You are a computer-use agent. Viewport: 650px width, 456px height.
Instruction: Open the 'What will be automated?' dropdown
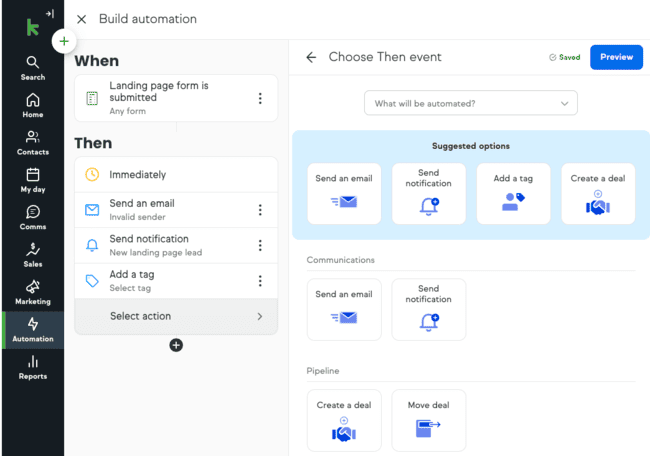click(x=471, y=103)
